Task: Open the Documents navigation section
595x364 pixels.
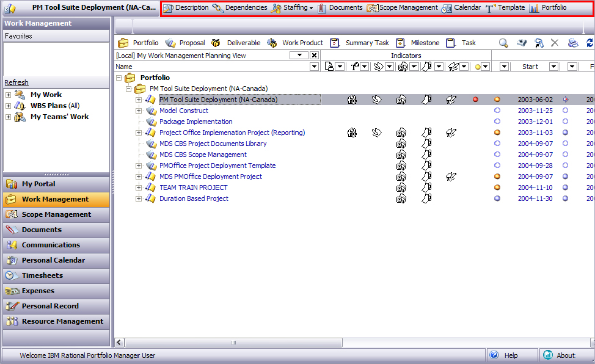Action: (x=56, y=230)
